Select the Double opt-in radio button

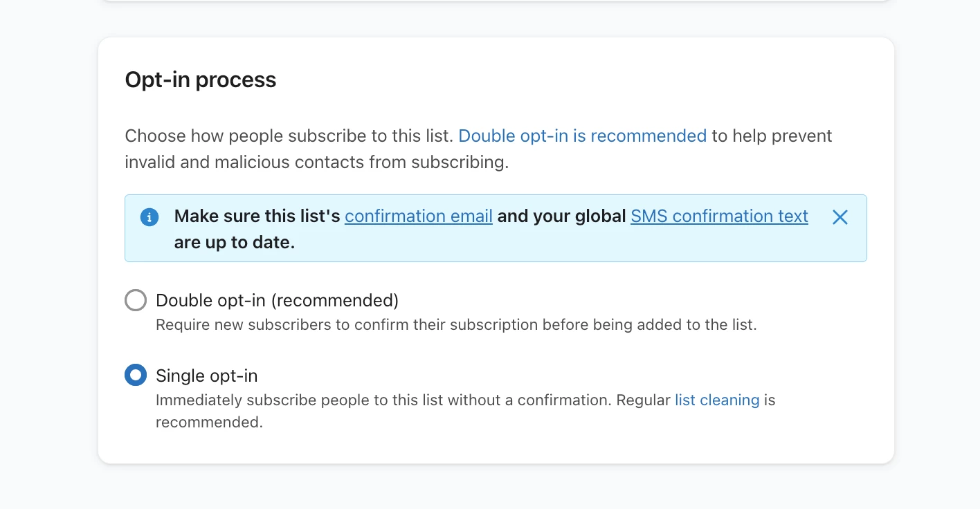click(x=136, y=300)
